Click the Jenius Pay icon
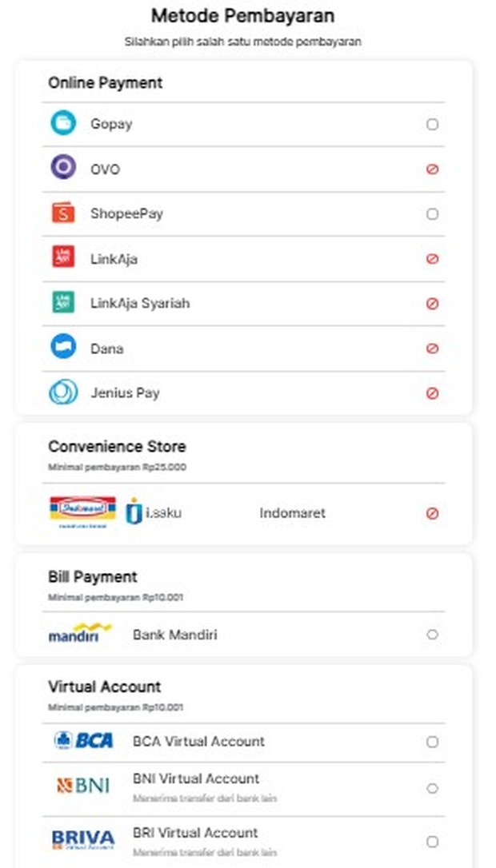Screen dimensions: 496x868 pyautogui.click(x=62, y=392)
